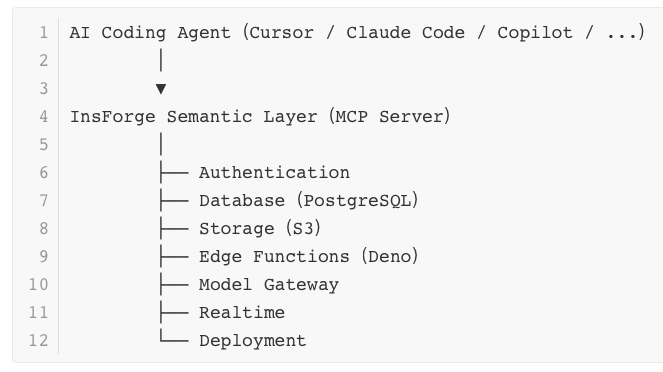This screenshot has height=372, width=663.
Task: Click the vertical connector line on line 2
Action: [161, 60]
